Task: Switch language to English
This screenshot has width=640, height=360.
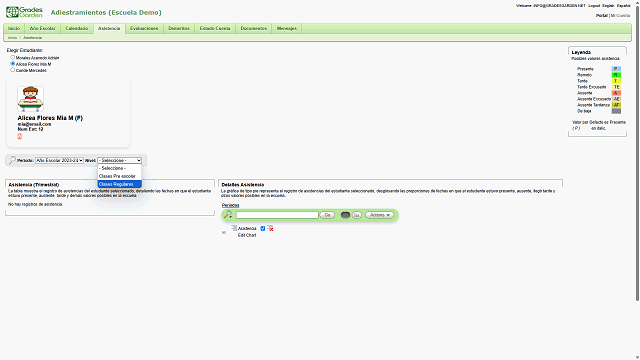Action: (608, 6)
